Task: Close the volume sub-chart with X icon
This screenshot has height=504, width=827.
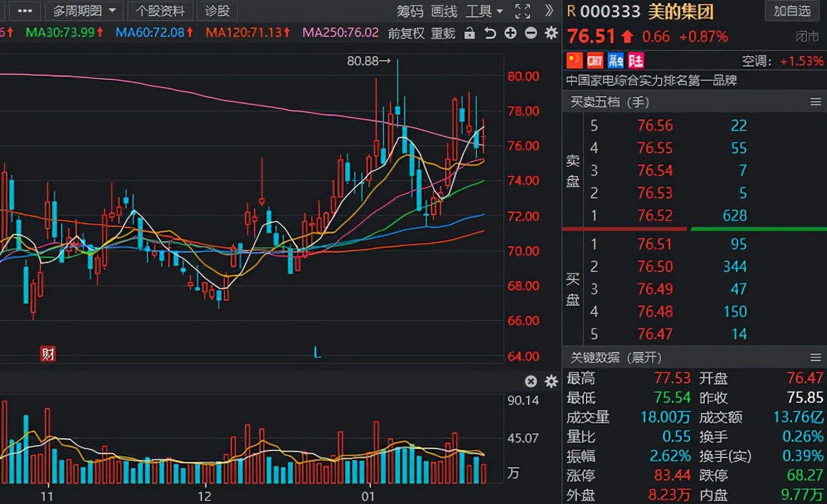Action: point(530,381)
